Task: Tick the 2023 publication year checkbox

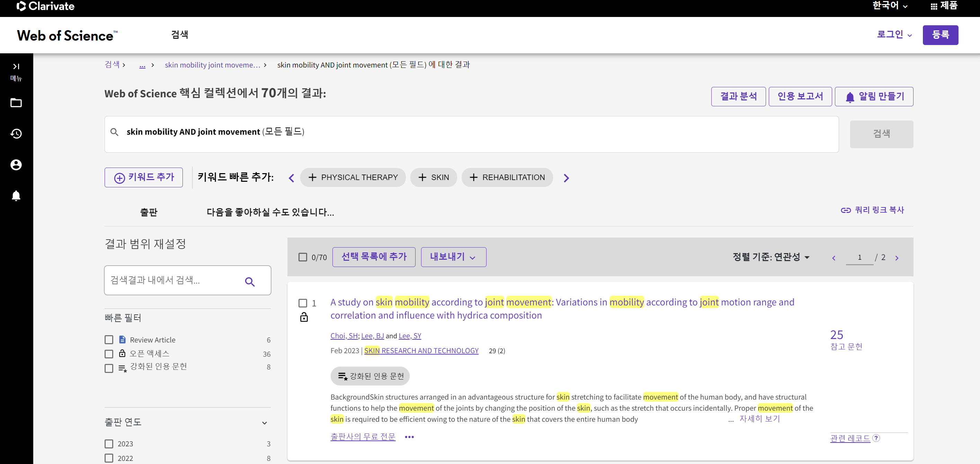Action: (109, 444)
